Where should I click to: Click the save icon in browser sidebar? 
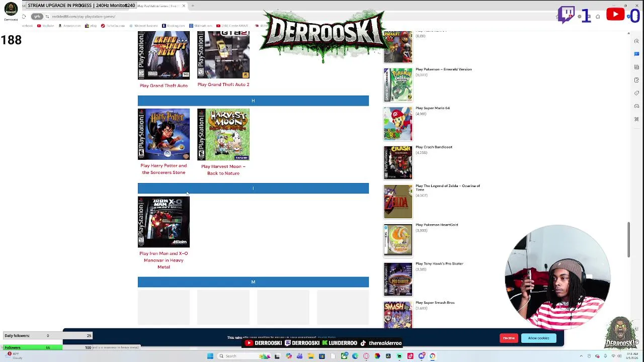636,67
